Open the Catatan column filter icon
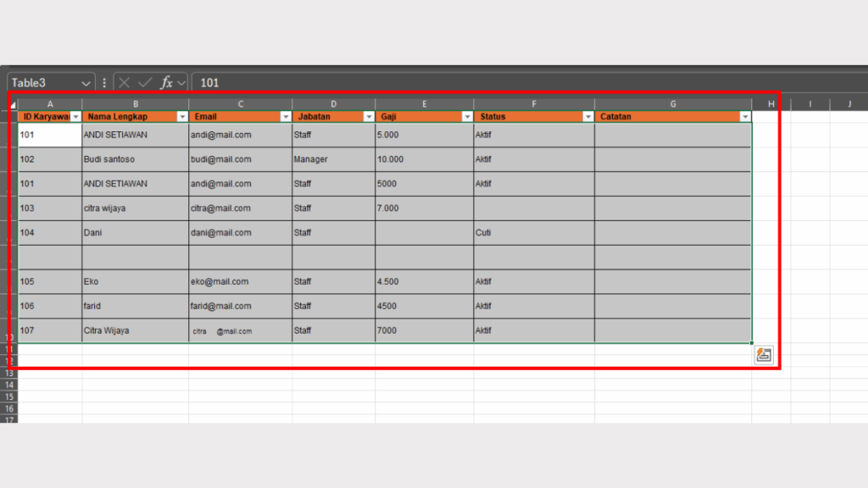This screenshot has height=488, width=868. click(746, 116)
